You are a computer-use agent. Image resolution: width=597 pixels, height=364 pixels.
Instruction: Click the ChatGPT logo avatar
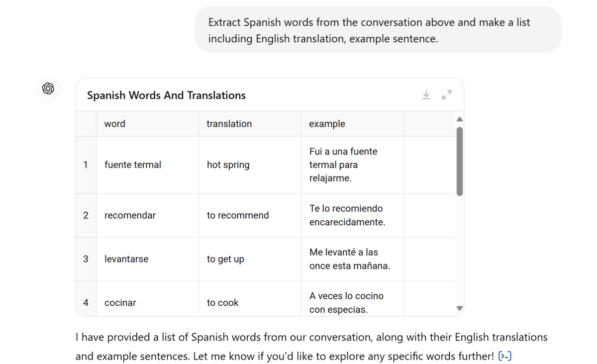pos(48,89)
